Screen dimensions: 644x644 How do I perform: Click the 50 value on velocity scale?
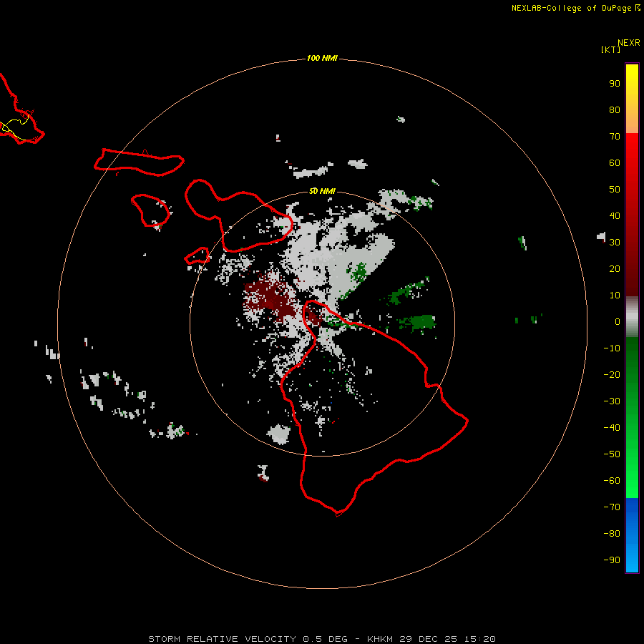615,190
